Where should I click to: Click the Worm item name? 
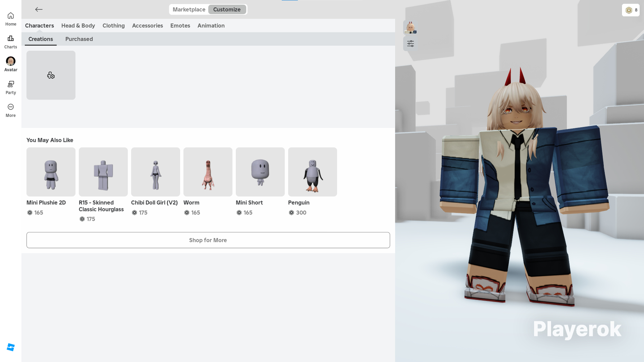click(191, 203)
